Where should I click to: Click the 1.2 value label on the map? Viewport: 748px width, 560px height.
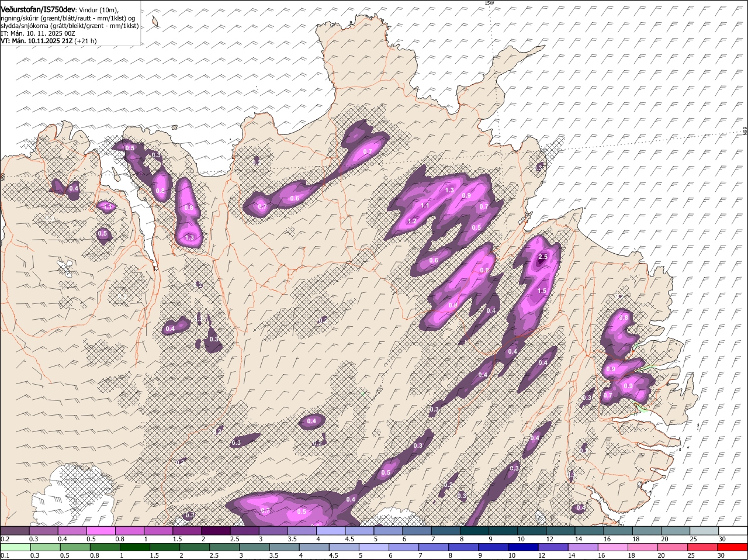(x=412, y=222)
